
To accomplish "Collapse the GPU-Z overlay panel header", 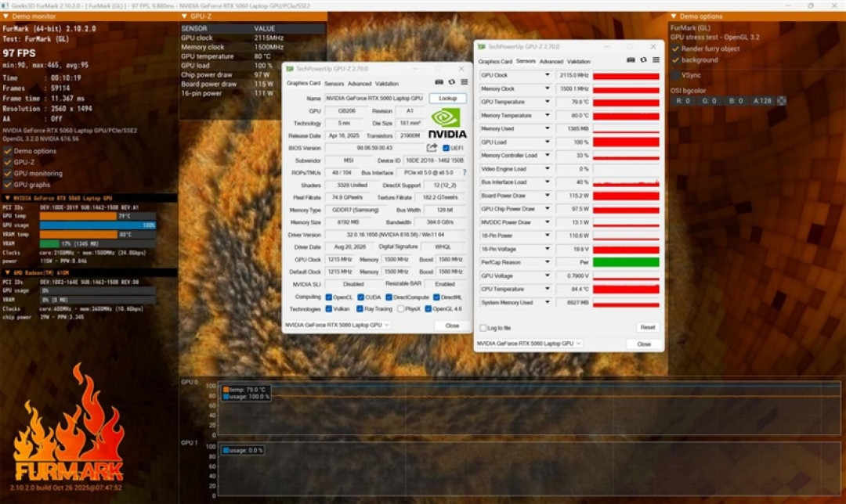I will (x=184, y=16).
